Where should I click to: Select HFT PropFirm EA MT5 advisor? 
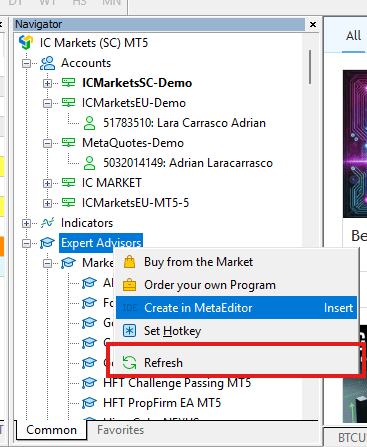(162, 403)
